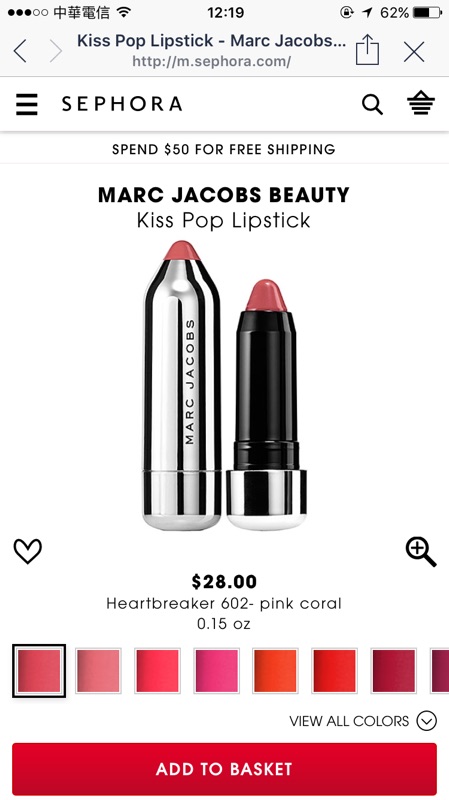Tap the Marc Jacobs lipstick product image
449x800 pixels.
coord(224,385)
